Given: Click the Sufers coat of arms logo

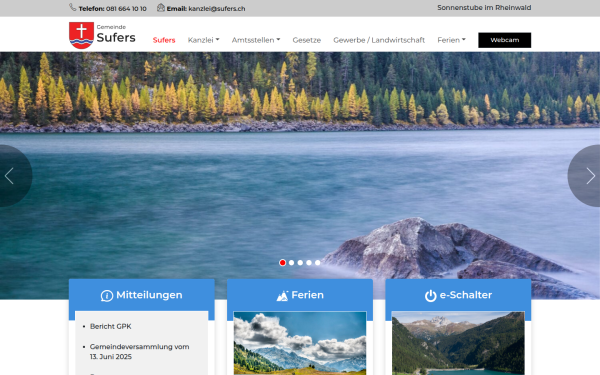Looking at the screenshot, I should coord(81,35).
